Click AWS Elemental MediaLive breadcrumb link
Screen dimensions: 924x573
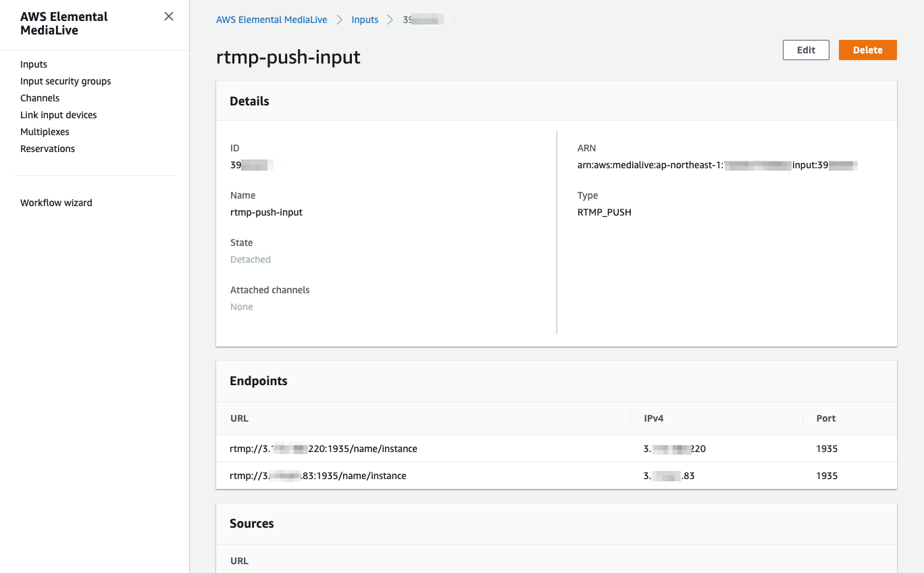[x=272, y=20]
